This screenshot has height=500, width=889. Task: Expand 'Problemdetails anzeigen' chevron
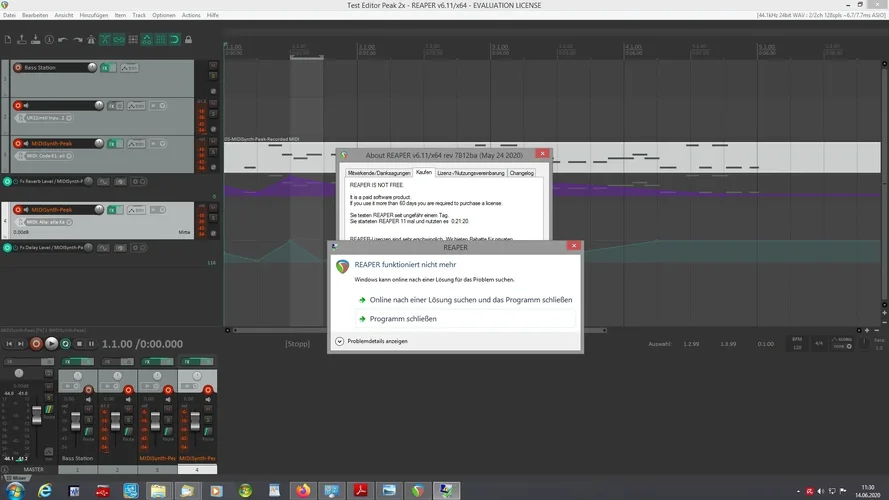[x=339, y=341]
